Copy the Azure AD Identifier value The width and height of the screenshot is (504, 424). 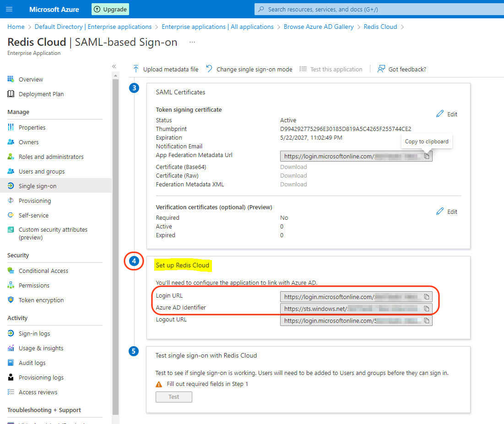[427, 309]
